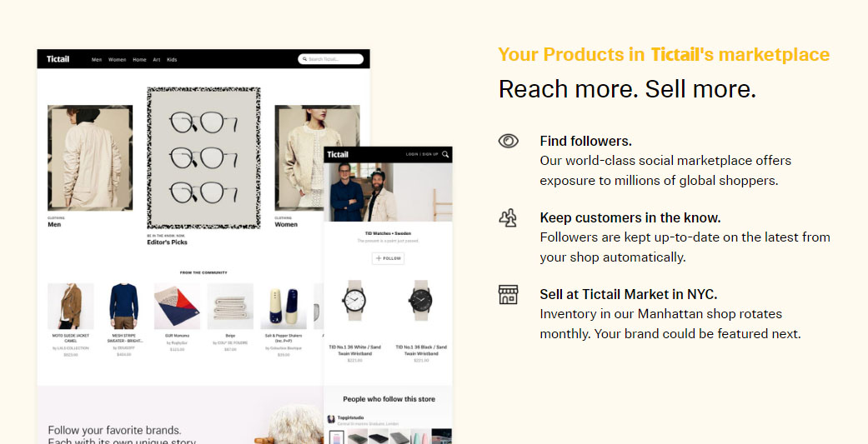Select the Home nav item
868x444 pixels.
click(139, 59)
